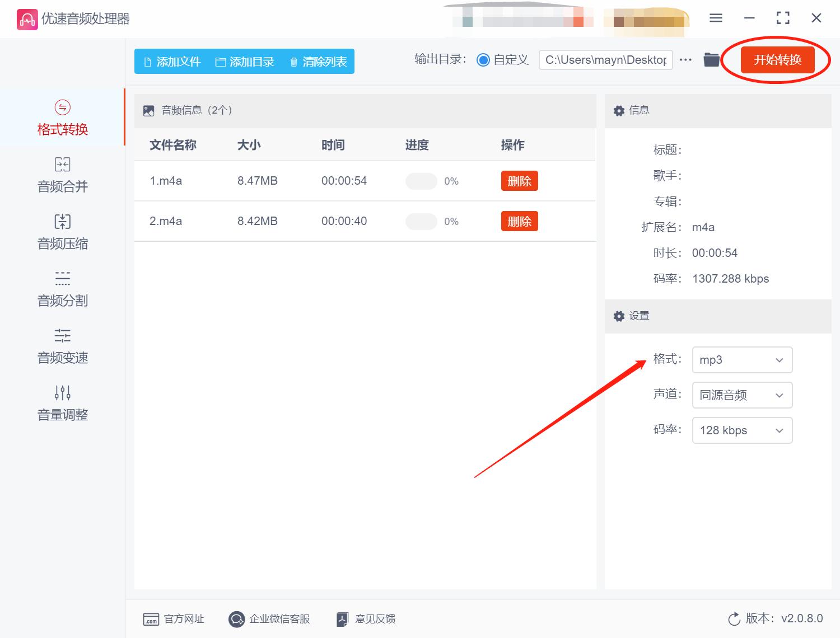Click the progress bar for 1.m4a
The width and height of the screenshot is (840, 638).
pyautogui.click(x=422, y=181)
